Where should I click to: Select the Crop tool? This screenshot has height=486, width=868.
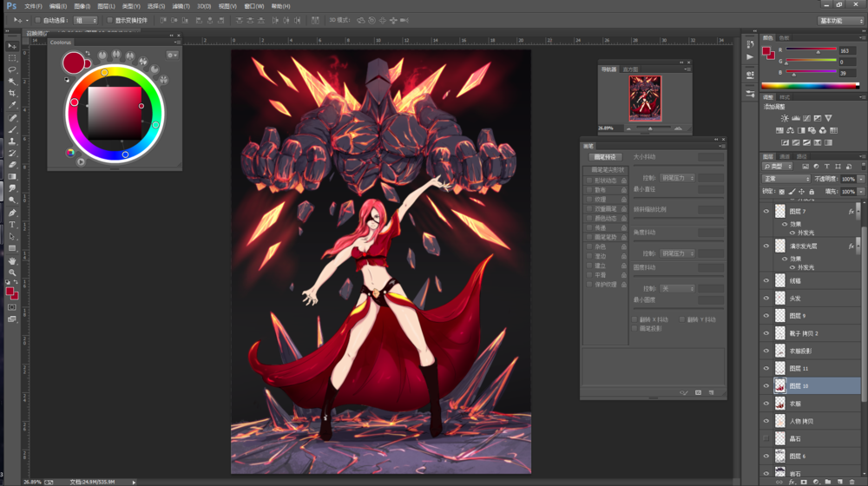(x=12, y=93)
